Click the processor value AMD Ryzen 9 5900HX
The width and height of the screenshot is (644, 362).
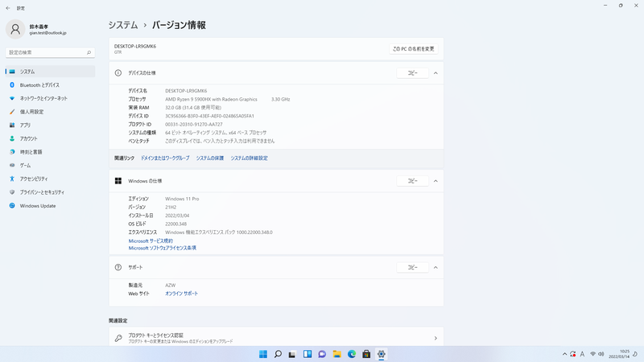point(211,99)
